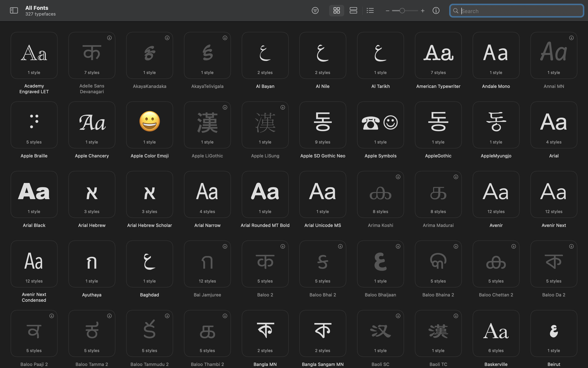
Task: Switch to samples view
Action: pyautogui.click(x=353, y=10)
